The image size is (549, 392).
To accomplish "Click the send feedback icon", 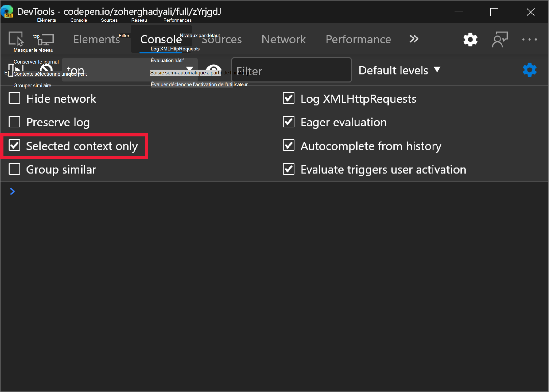I will pyautogui.click(x=500, y=39).
